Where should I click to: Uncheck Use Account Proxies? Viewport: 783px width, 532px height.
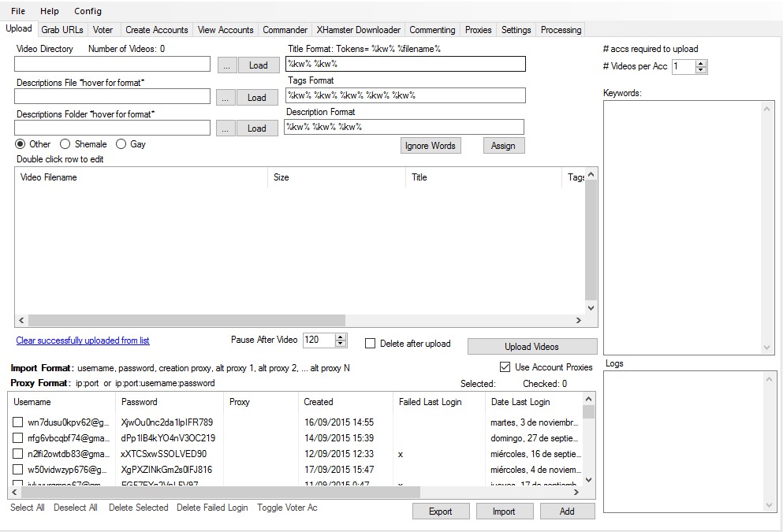click(505, 366)
